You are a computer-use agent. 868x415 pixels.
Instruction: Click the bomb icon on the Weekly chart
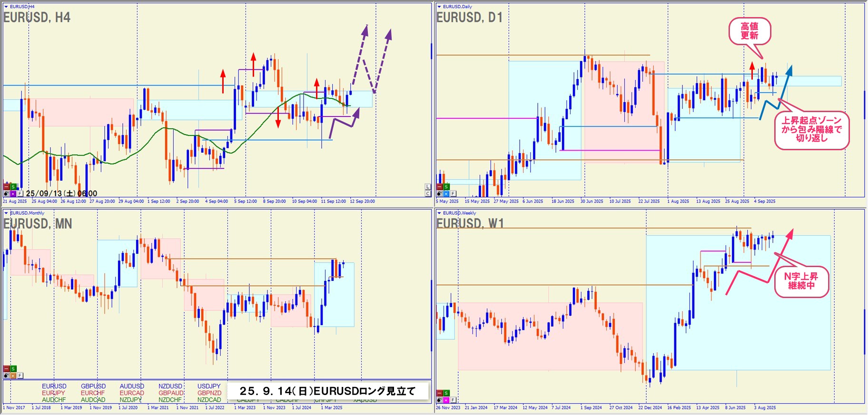click(x=440, y=400)
